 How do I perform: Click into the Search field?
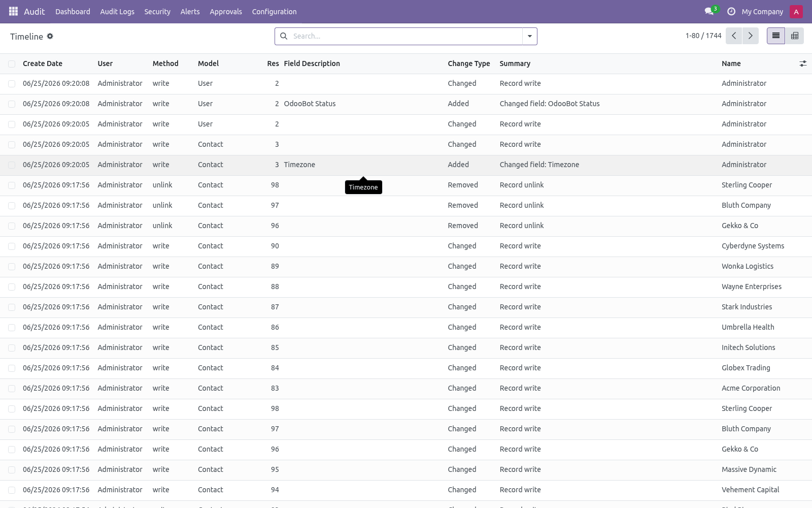(x=406, y=36)
